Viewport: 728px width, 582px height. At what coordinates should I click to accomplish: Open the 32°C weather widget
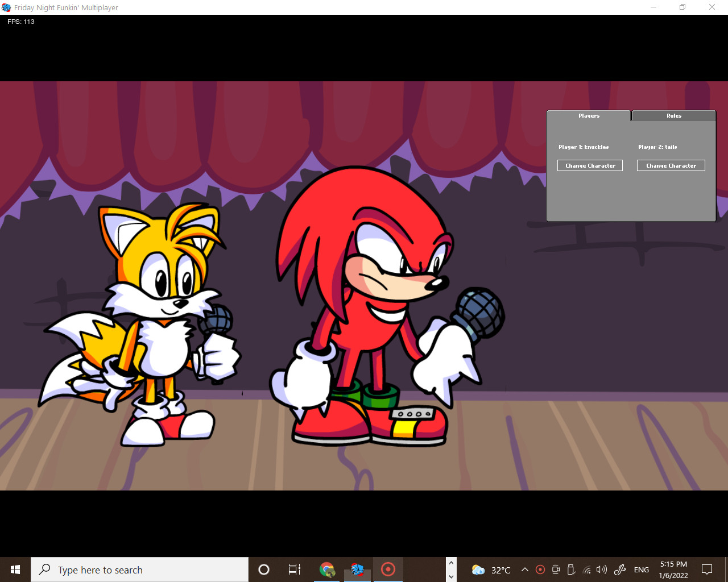490,569
